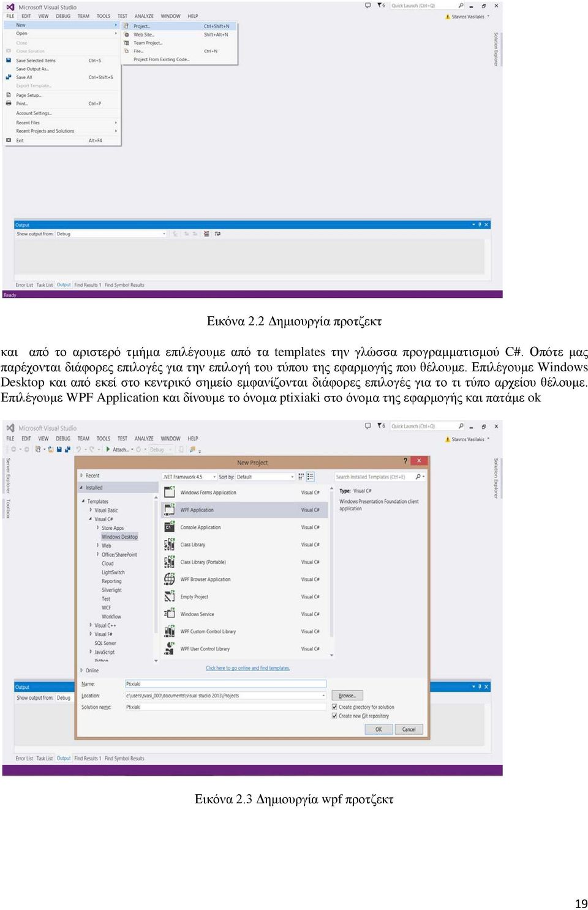Click the Class Library (Portable) template icon
588x910 pixels.
coord(170,562)
